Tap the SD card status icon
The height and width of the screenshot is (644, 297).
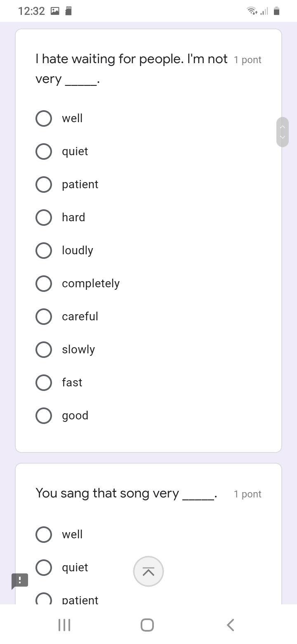[x=69, y=11]
